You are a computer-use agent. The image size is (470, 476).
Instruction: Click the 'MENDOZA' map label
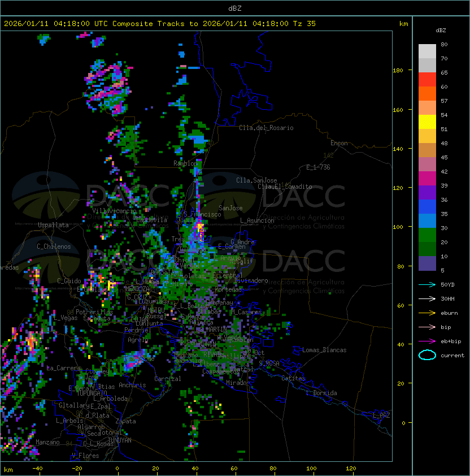point(137,289)
